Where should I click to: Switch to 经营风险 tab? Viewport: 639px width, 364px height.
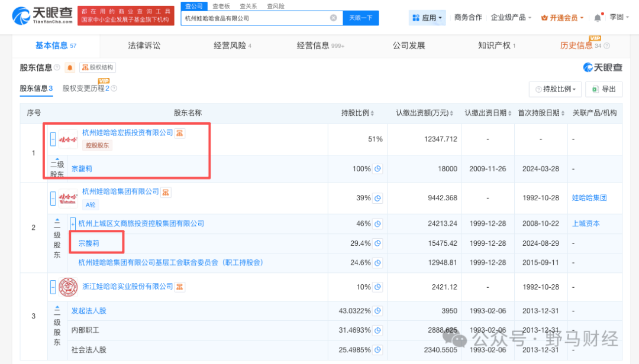233,45
